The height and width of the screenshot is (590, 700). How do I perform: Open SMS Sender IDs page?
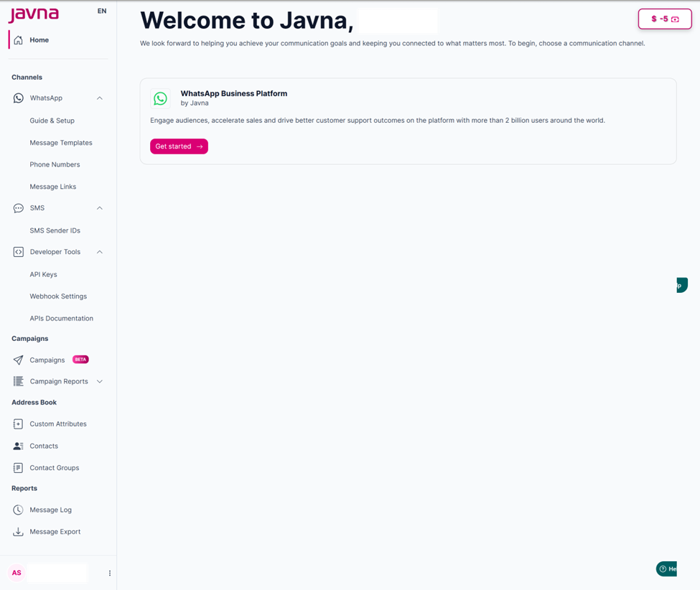pyautogui.click(x=55, y=230)
